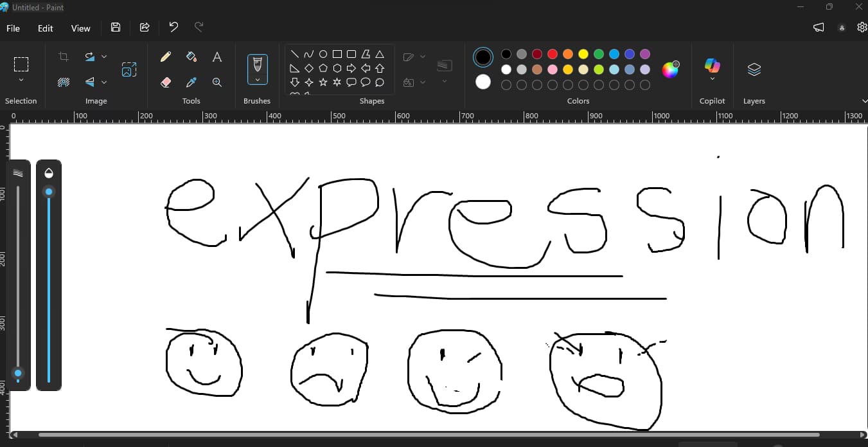Choose the red color swatch
868x447 pixels.
(553, 54)
